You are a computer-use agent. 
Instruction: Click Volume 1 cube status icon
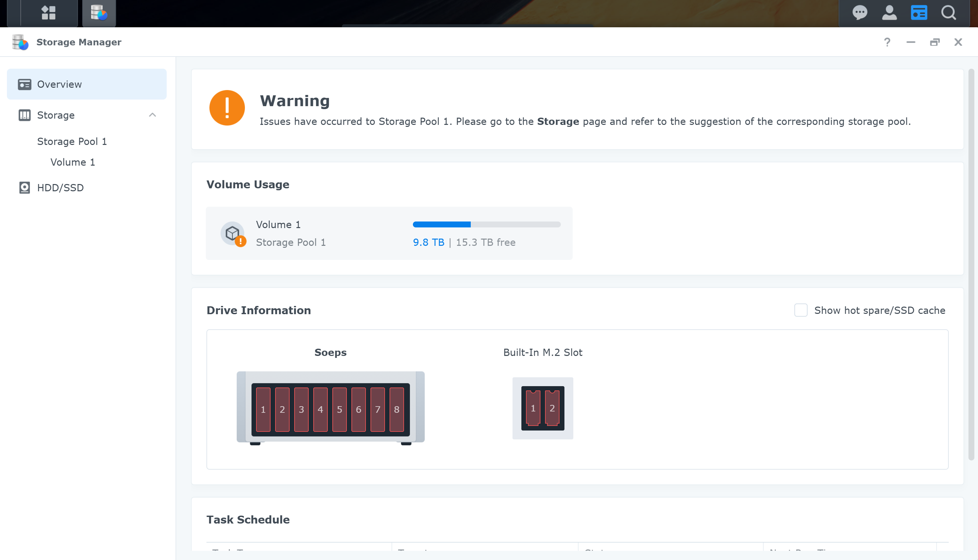(233, 233)
